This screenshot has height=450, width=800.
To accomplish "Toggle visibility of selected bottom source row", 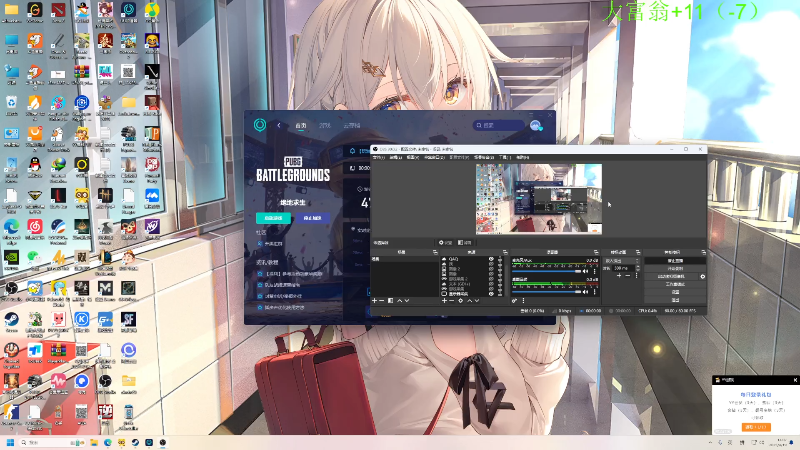I will coord(491,294).
